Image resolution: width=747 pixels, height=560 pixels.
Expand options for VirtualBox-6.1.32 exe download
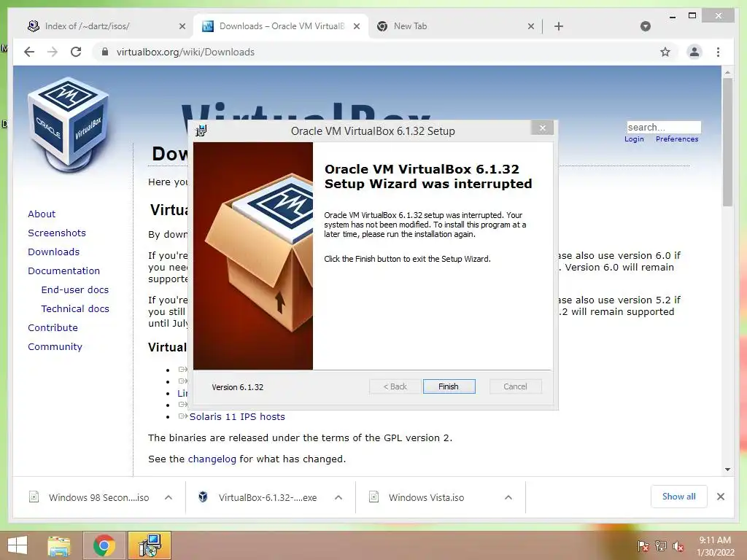(x=338, y=497)
